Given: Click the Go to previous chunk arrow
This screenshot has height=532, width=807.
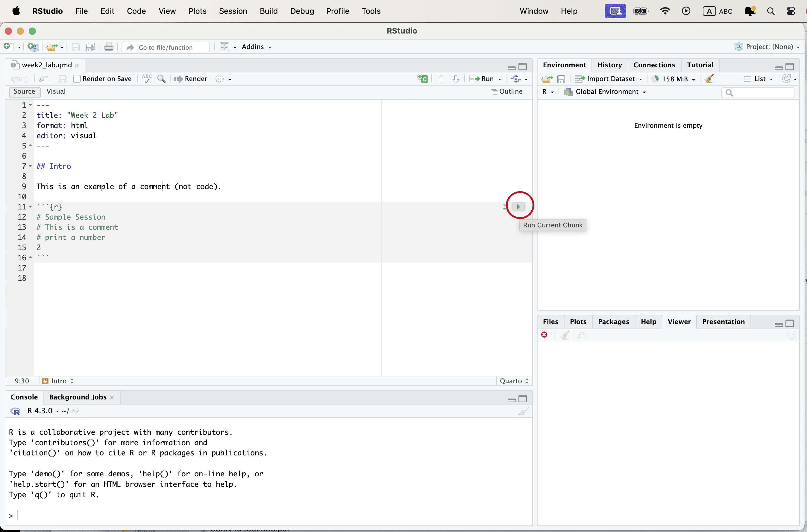Looking at the screenshot, I should [x=441, y=79].
